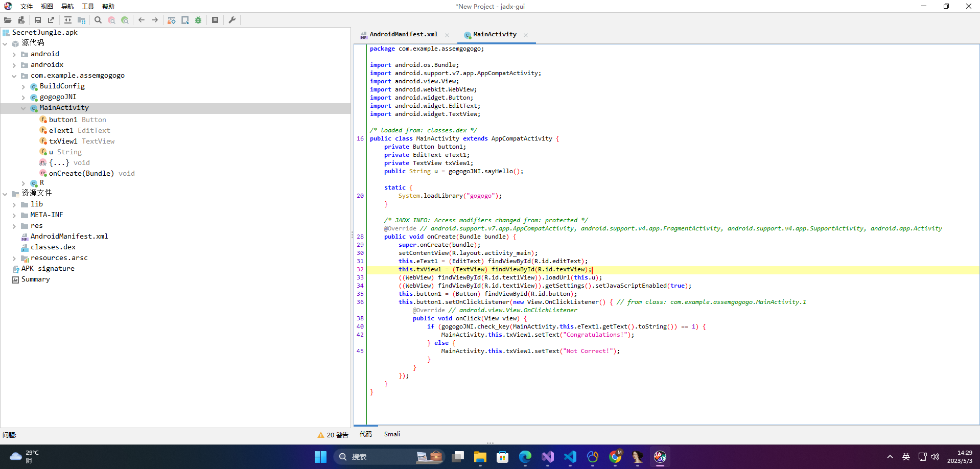This screenshot has width=980, height=469.
Task: Open the 帮助 menu
Action: tap(108, 6)
